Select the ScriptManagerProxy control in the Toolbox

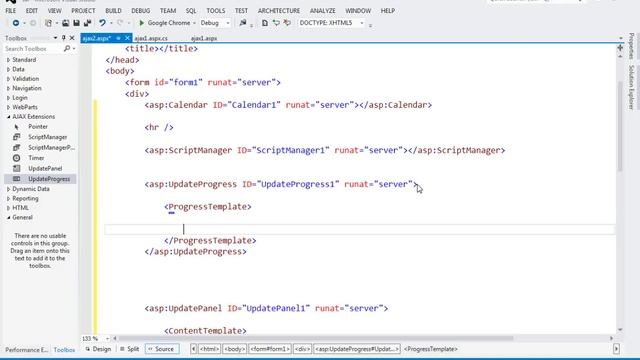[51, 147]
